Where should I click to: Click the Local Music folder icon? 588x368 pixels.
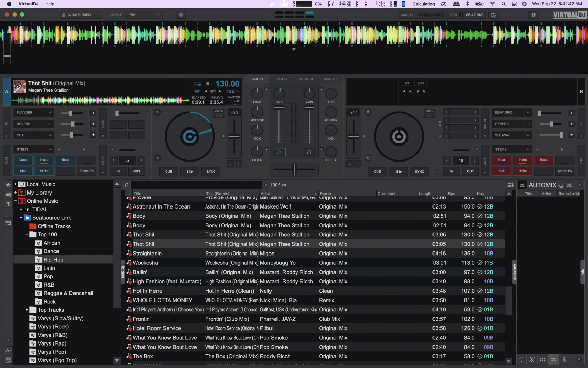(x=22, y=184)
